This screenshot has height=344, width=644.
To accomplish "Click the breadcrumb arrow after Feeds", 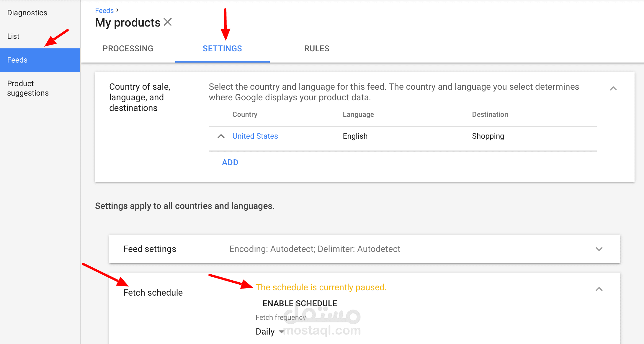I will 117,10.
